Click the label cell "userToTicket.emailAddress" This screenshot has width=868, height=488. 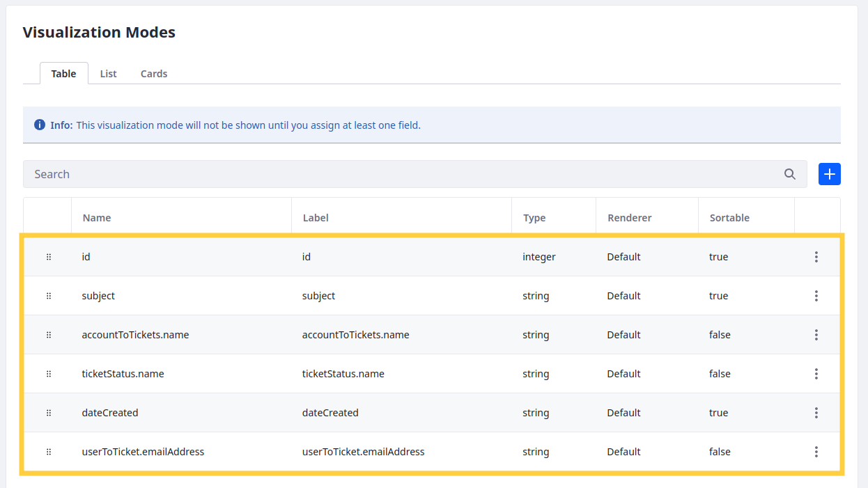[363, 452]
